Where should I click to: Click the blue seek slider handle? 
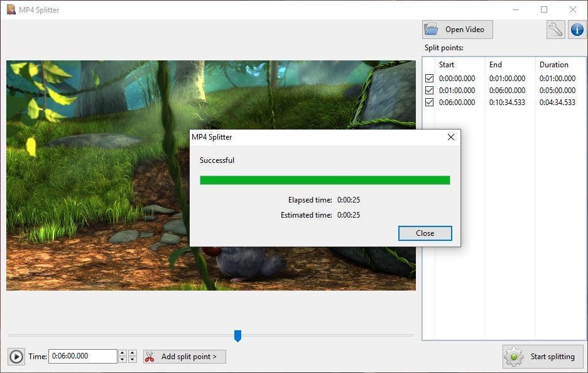237,335
